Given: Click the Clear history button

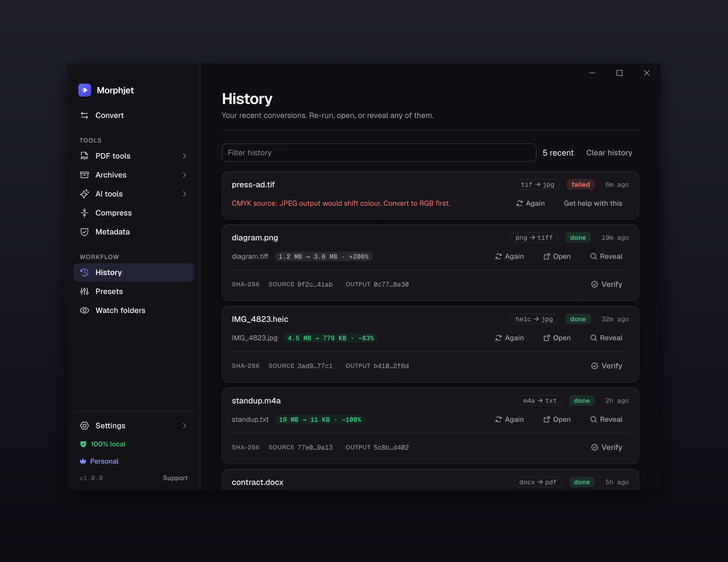Looking at the screenshot, I should click(x=609, y=153).
